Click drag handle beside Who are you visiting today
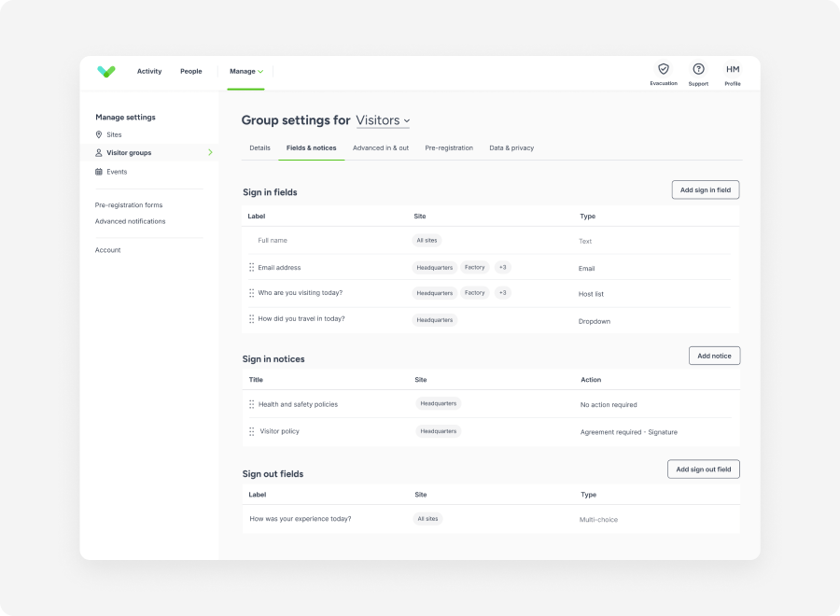 [x=251, y=293]
